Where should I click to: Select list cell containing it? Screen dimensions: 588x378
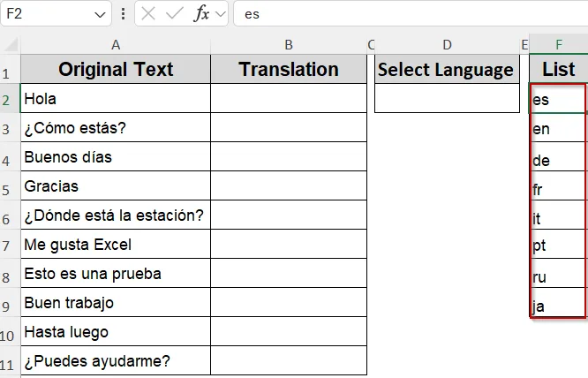click(x=559, y=215)
